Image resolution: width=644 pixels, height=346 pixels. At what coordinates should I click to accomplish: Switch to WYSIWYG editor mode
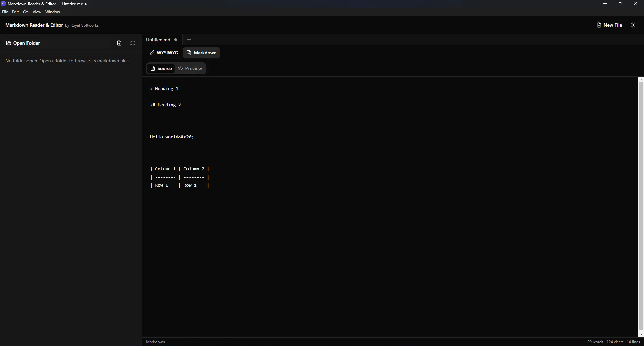(x=164, y=53)
